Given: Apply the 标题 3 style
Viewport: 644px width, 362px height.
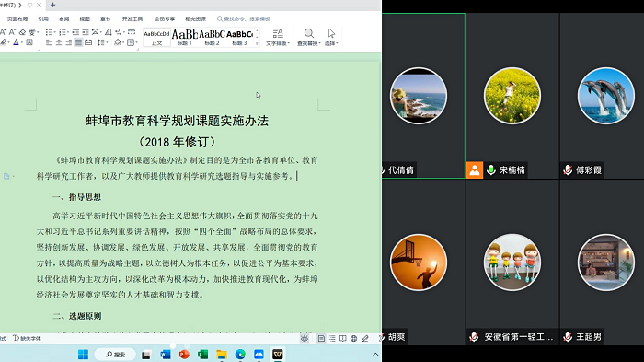Looking at the screenshot, I should point(239,38).
